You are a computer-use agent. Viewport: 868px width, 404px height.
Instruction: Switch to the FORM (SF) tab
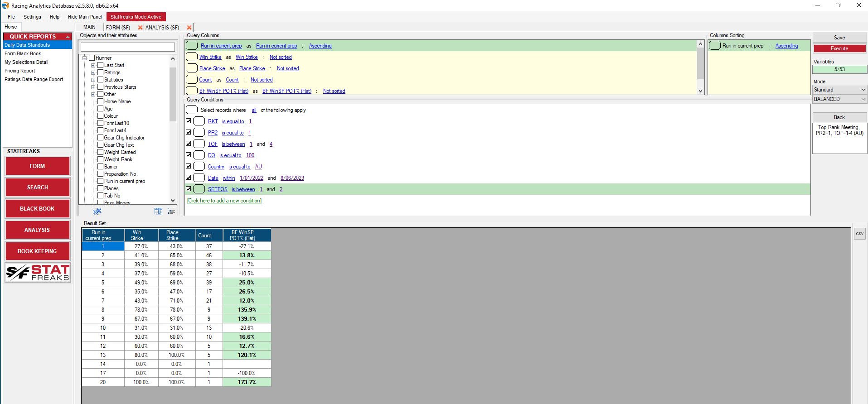coord(118,28)
